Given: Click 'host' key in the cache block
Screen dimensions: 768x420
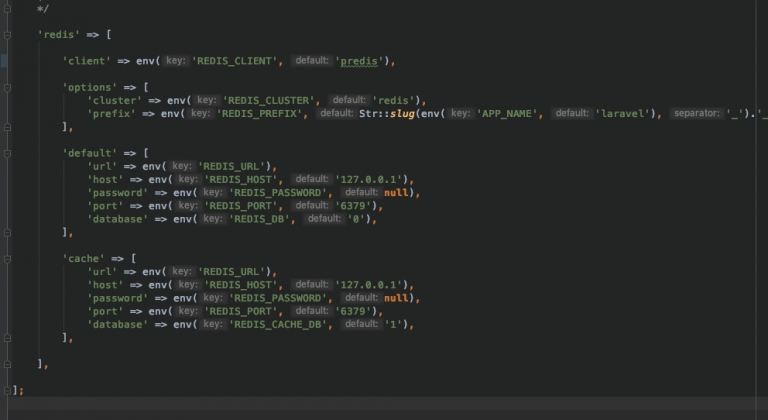Looking at the screenshot, I should [105, 285].
